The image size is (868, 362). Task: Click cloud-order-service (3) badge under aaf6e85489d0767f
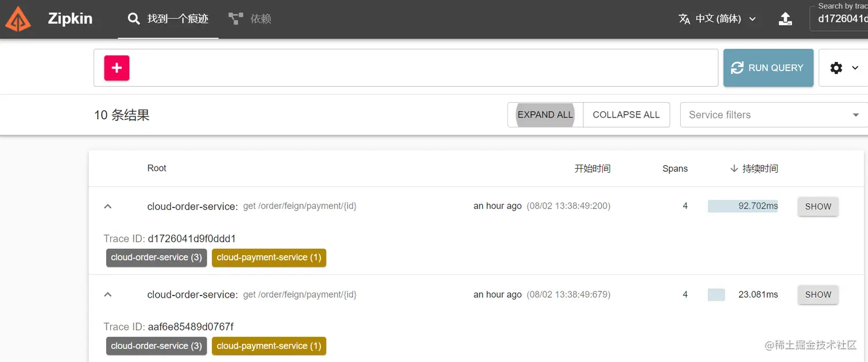tap(156, 346)
